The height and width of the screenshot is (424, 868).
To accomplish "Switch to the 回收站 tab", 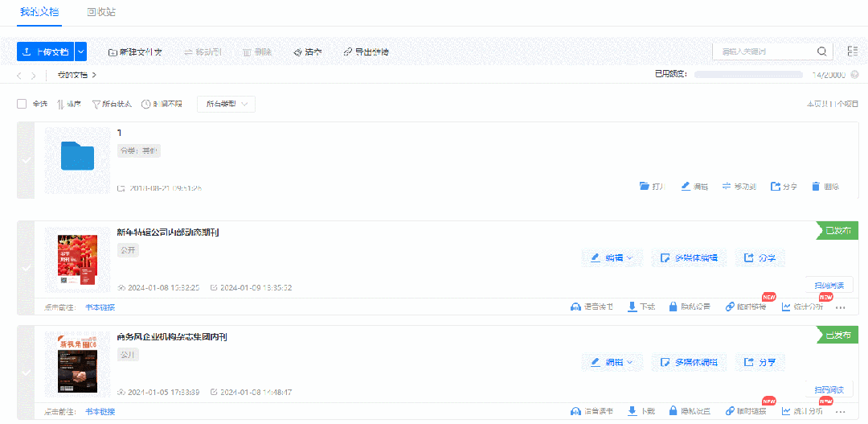I will [x=101, y=12].
